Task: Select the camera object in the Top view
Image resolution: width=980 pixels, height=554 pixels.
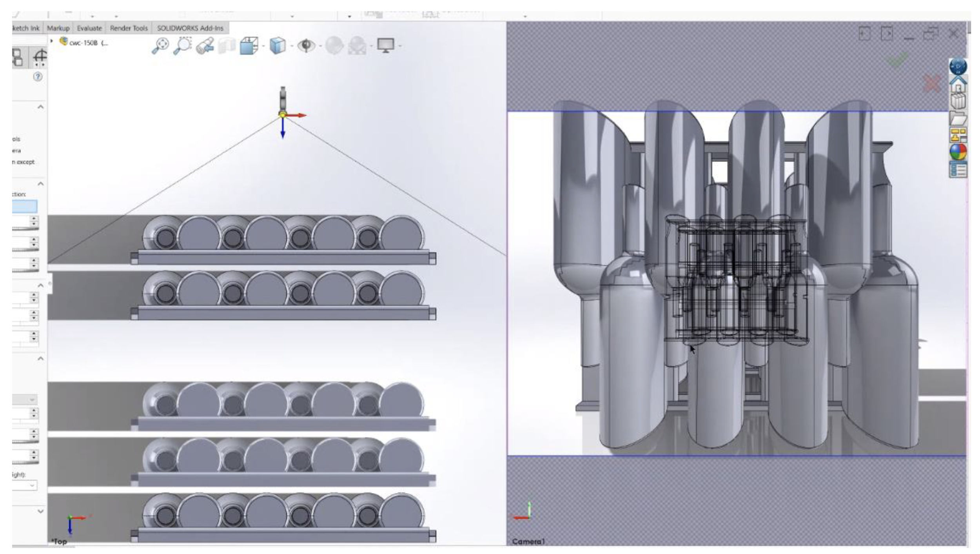Action: pyautogui.click(x=283, y=100)
